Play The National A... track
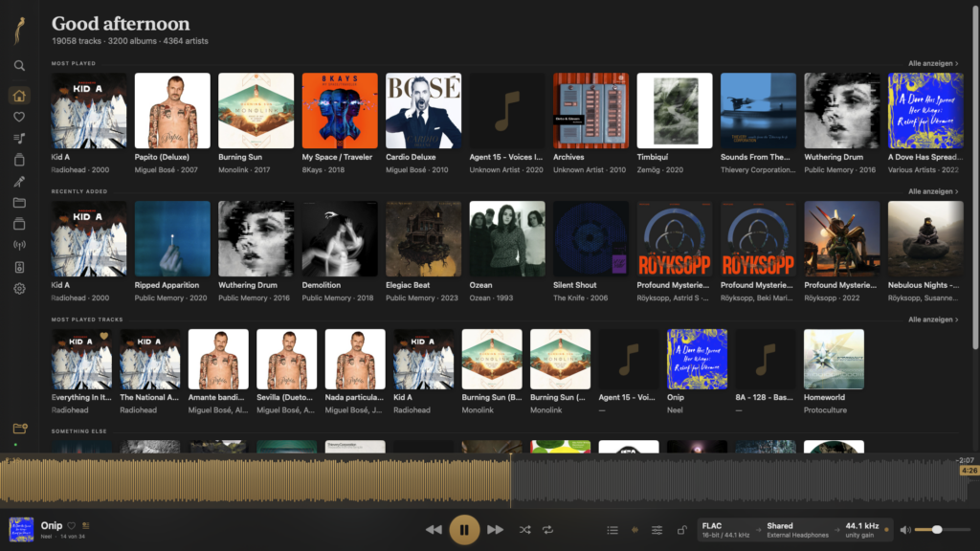This screenshot has width=980, height=551. (x=150, y=360)
